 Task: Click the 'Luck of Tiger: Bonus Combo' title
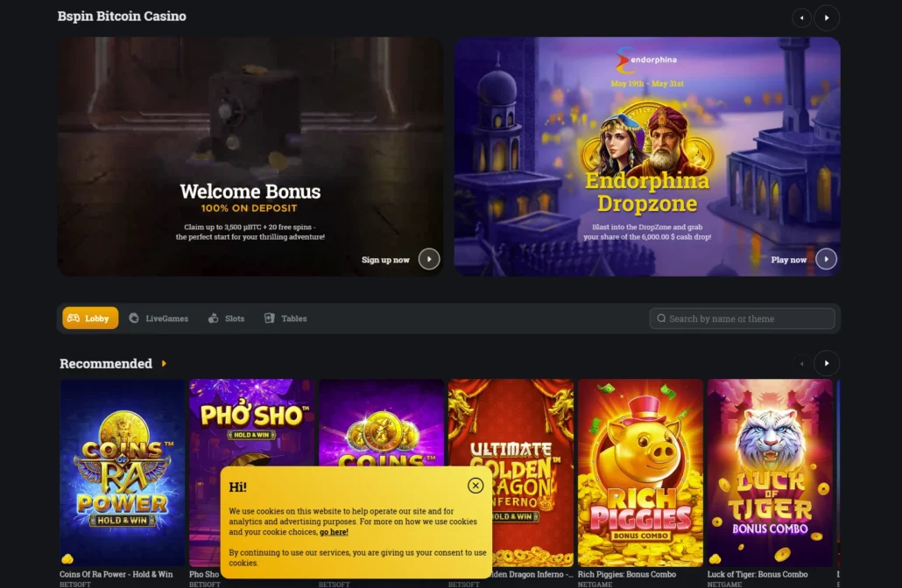[758, 574]
